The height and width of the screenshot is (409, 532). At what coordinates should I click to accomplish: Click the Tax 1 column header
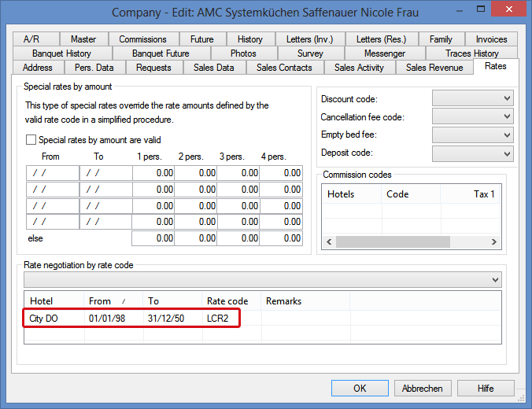coord(471,194)
